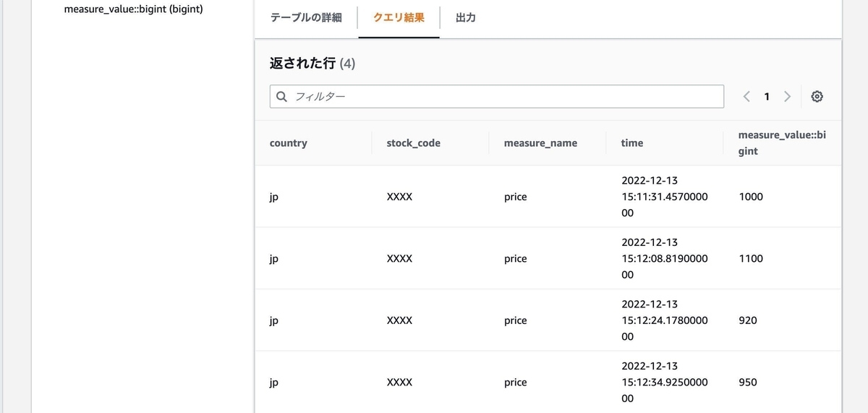Go to the previous results page

click(746, 96)
